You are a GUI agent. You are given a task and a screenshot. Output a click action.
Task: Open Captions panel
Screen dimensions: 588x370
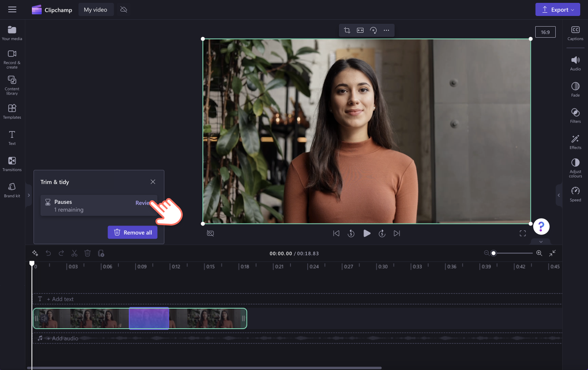click(x=575, y=34)
